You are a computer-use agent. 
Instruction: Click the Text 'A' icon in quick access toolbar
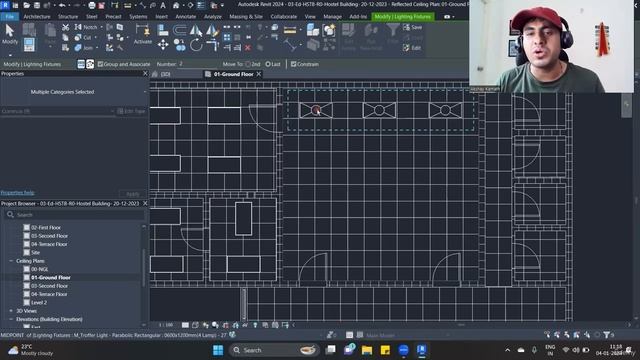tap(163, 5)
